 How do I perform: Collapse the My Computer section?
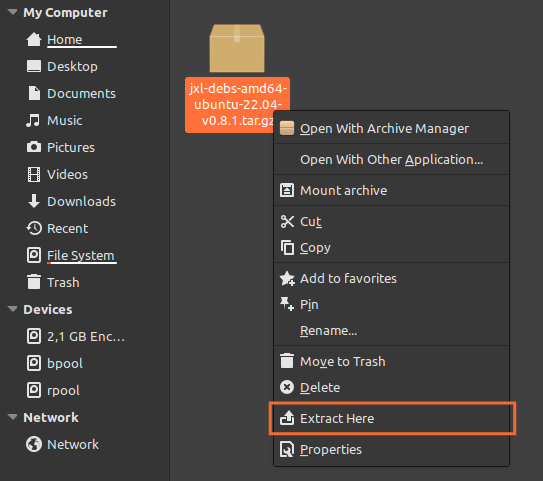12,12
